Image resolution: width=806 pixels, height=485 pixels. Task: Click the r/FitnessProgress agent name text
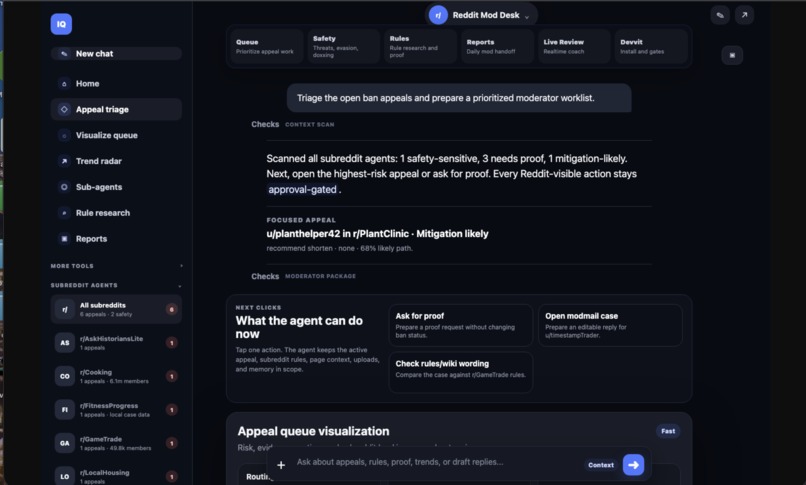pyautogui.click(x=109, y=405)
